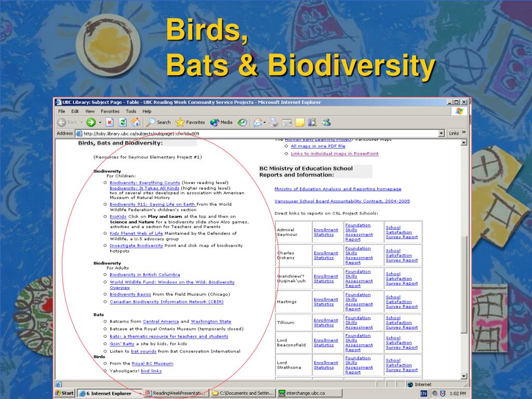Go to the Home page icon
The image size is (532, 399).
click(136, 123)
